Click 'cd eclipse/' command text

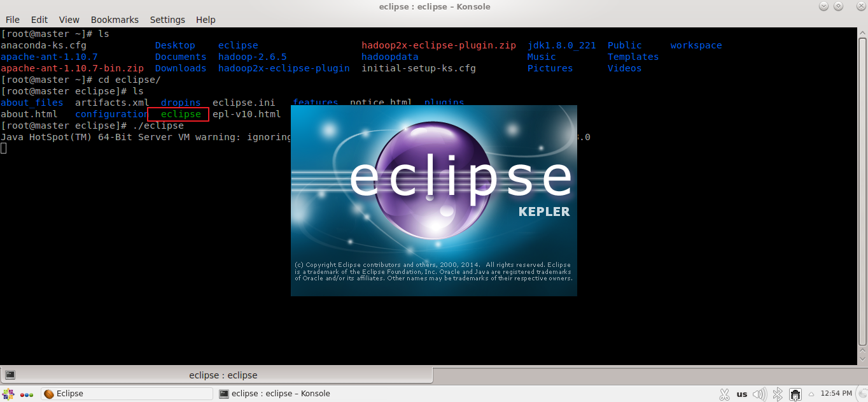[129, 80]
